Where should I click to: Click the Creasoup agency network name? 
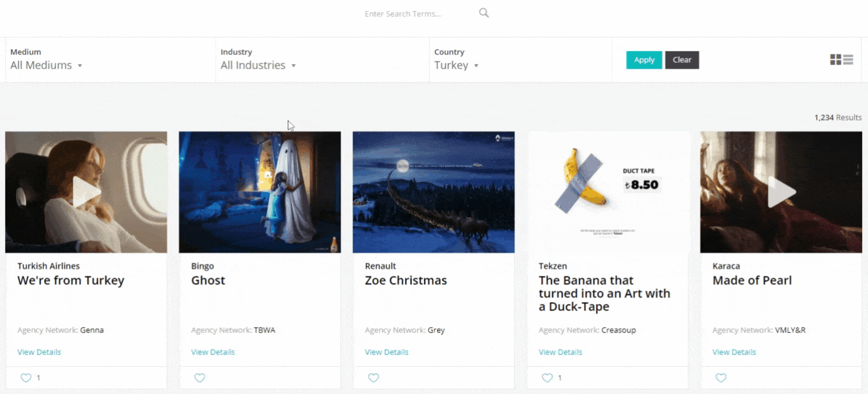618,330
